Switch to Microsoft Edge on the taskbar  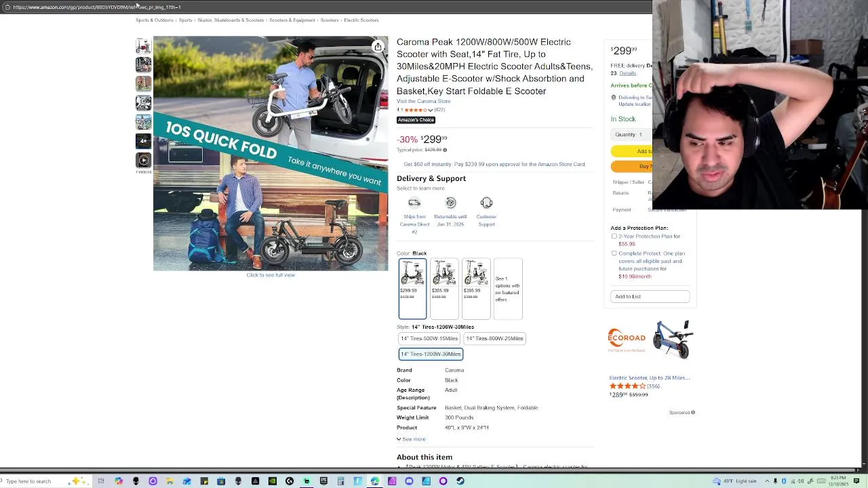pyautogui.click(x=374, y=481)
